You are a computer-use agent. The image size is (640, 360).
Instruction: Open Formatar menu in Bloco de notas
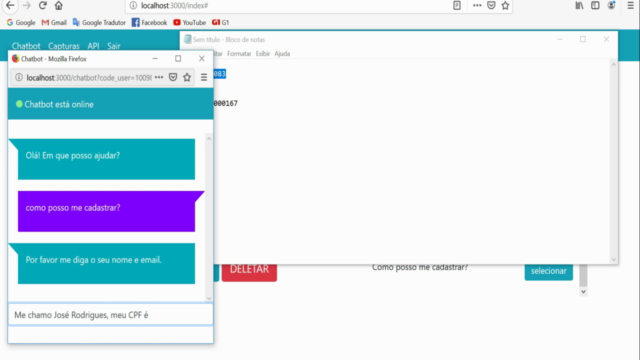point(239,53)
